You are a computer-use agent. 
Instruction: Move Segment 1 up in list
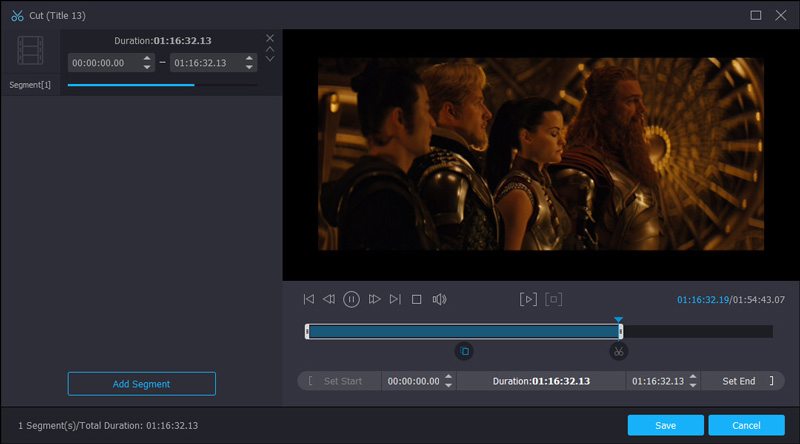click(270, 48)
